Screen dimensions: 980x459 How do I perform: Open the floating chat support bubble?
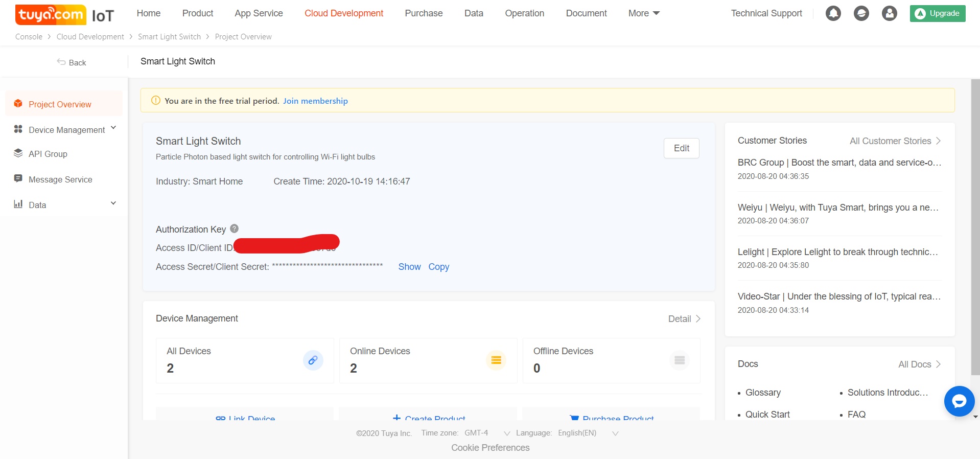[959, 401]
